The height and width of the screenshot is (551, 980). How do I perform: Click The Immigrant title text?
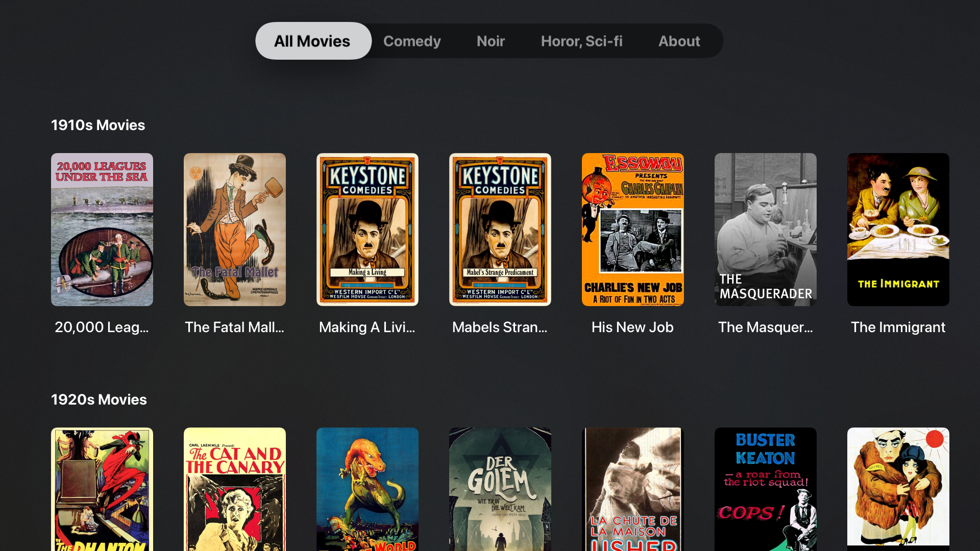(898, 327)
